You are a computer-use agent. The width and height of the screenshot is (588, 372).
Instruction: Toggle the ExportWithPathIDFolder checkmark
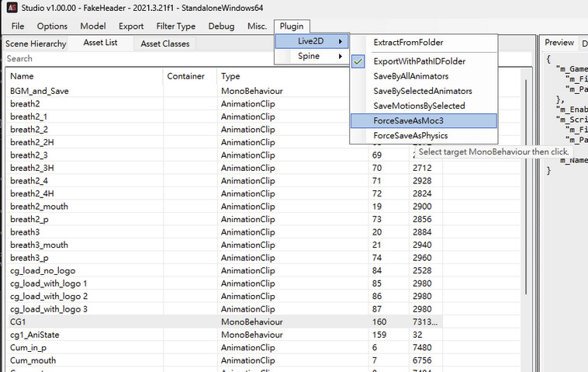pyautogui.click(x=358, y=61)
